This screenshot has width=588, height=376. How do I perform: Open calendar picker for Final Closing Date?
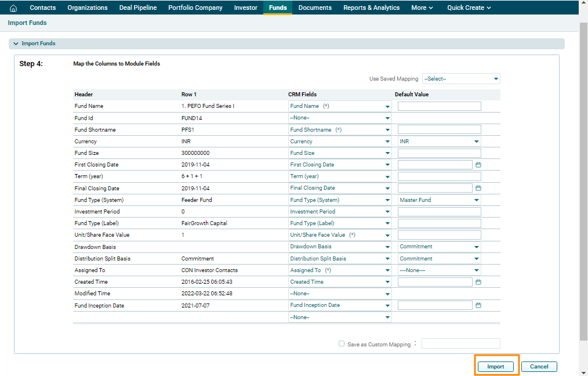point(478,188)
